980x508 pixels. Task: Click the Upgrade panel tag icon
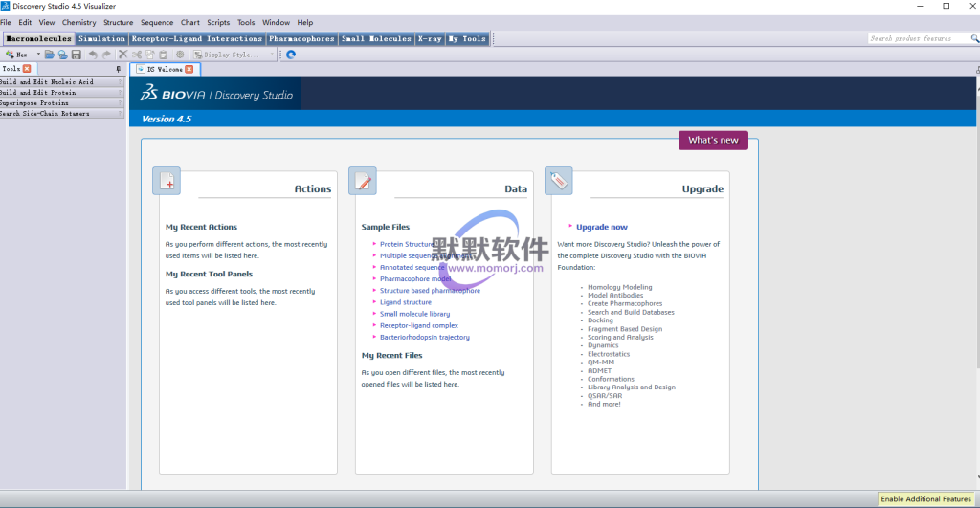(559, 181)
